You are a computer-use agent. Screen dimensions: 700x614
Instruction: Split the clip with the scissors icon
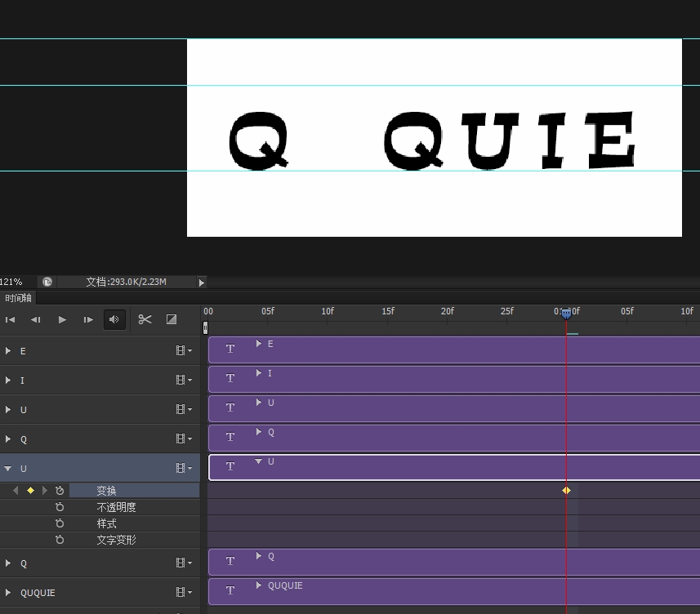point(145,319)
